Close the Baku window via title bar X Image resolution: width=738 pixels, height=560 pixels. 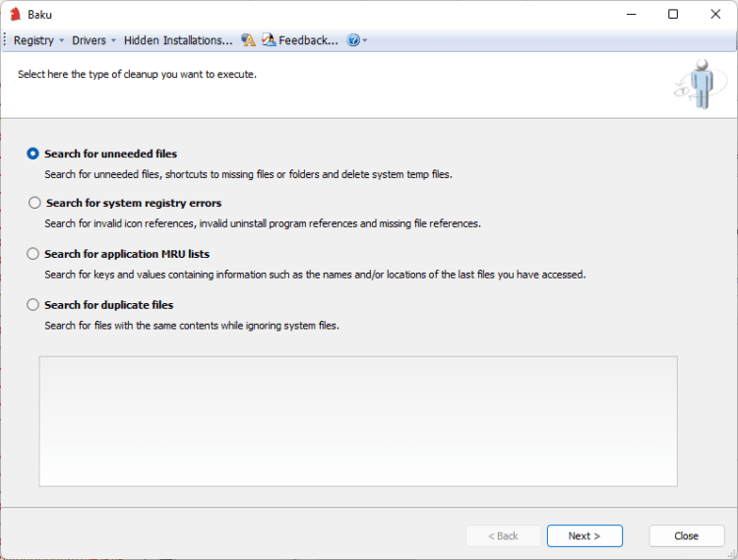[715, 14]
